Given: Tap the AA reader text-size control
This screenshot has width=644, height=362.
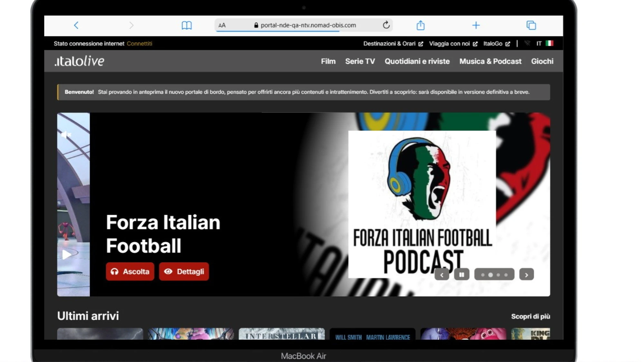Looking at the screenshot, I should [x=222, y=25].
